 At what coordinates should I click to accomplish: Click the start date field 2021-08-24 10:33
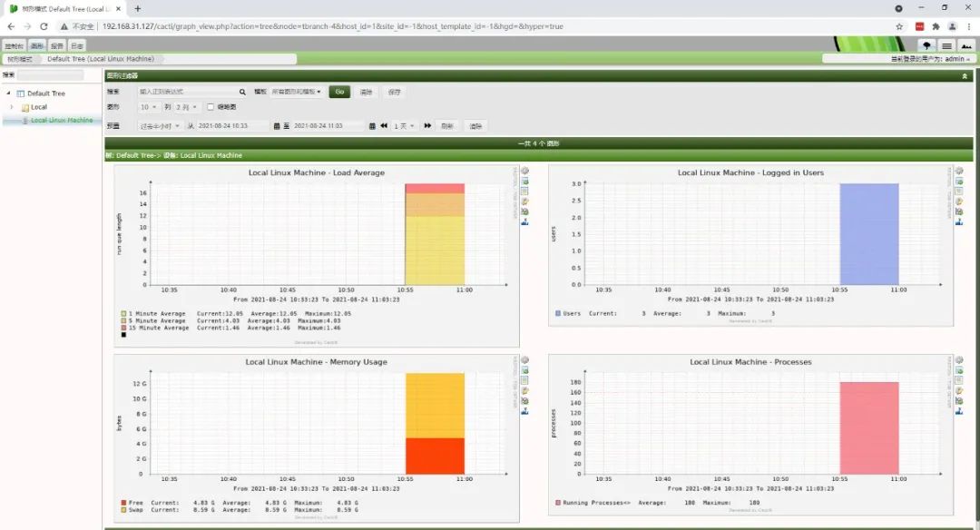pos(232,126)
